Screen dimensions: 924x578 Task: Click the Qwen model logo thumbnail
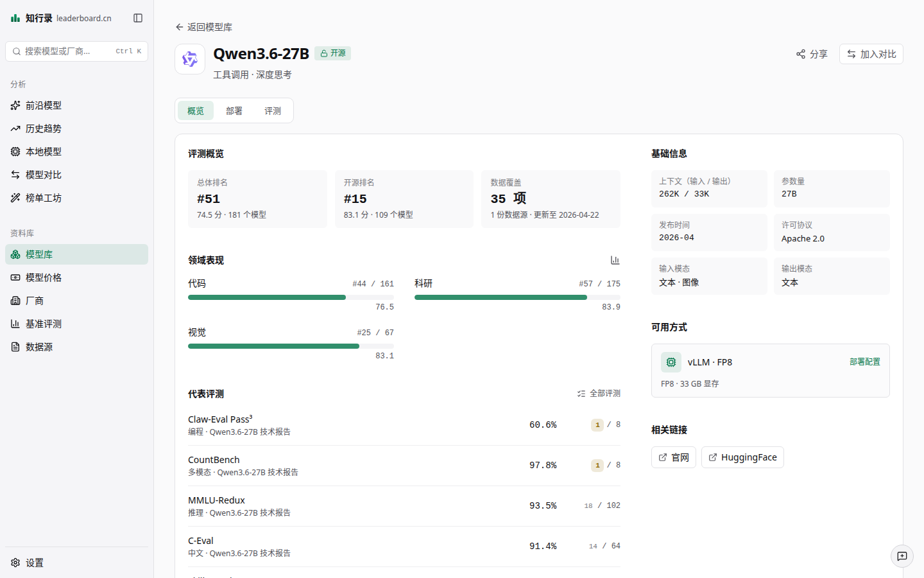(x=190, y=59)
